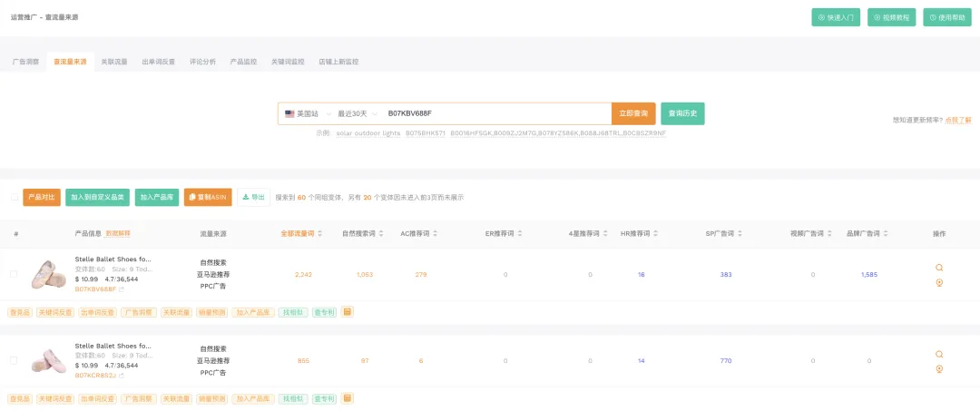Open search icon in B07KBV688F row
The width and height of the screenshot is (980, 411).
[x=939, y=268]
